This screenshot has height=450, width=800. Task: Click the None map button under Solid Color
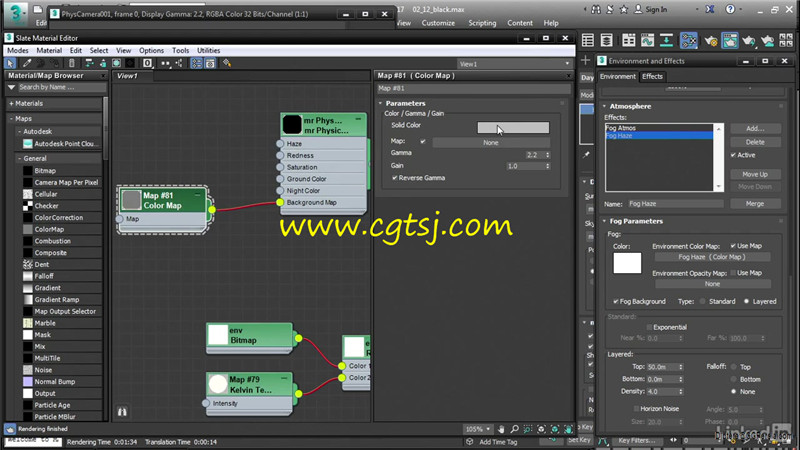pyautogui.click(x=491, y=143)
